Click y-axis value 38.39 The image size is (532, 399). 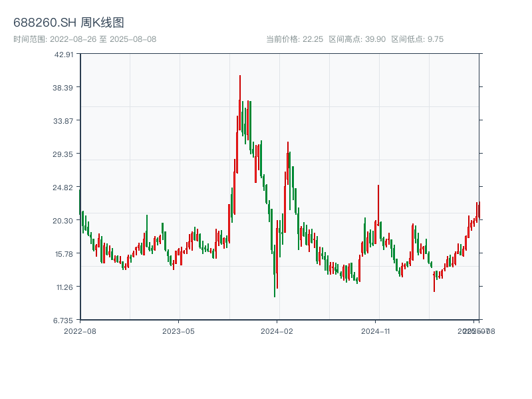tap(63, 88)
